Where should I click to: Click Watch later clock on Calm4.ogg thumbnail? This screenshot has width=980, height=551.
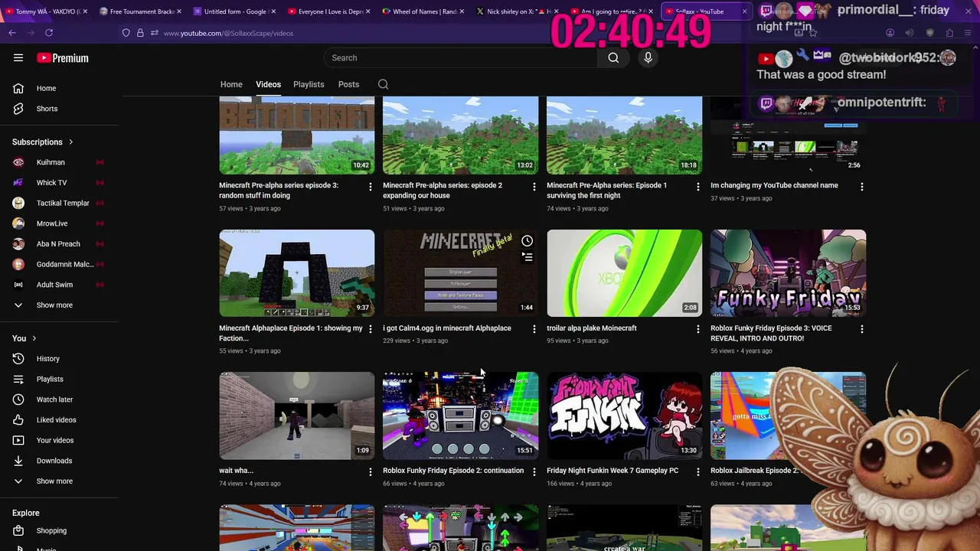[527, 241]
